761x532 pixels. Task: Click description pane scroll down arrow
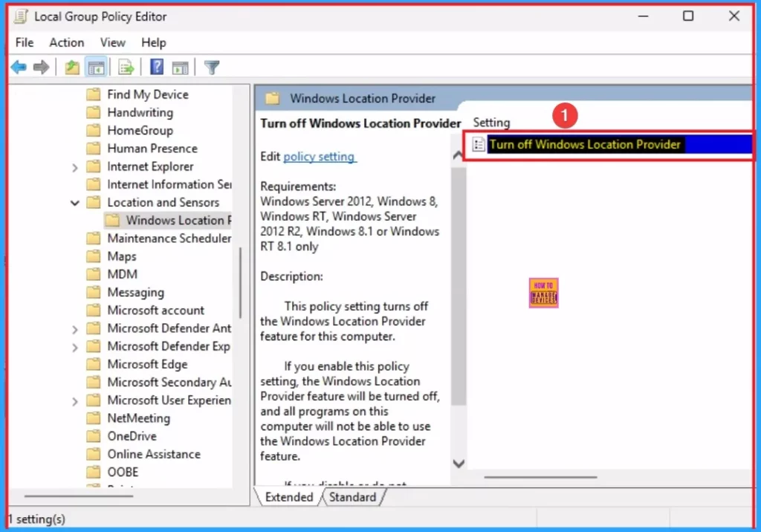coord(458,463)
